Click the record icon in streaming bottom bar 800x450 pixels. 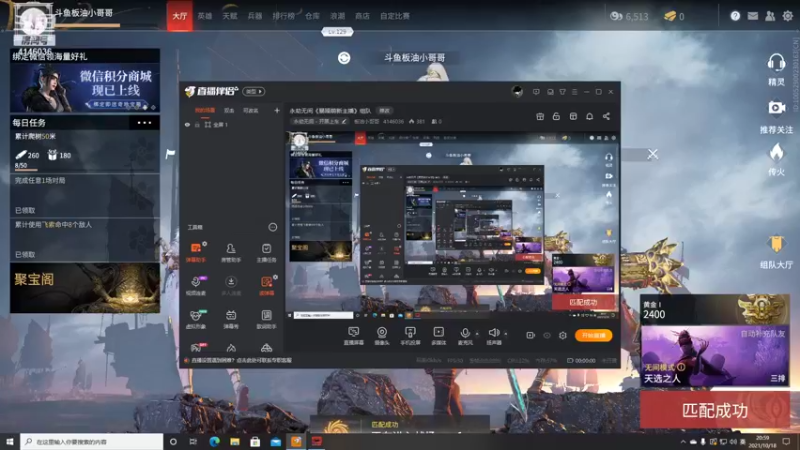531,335
